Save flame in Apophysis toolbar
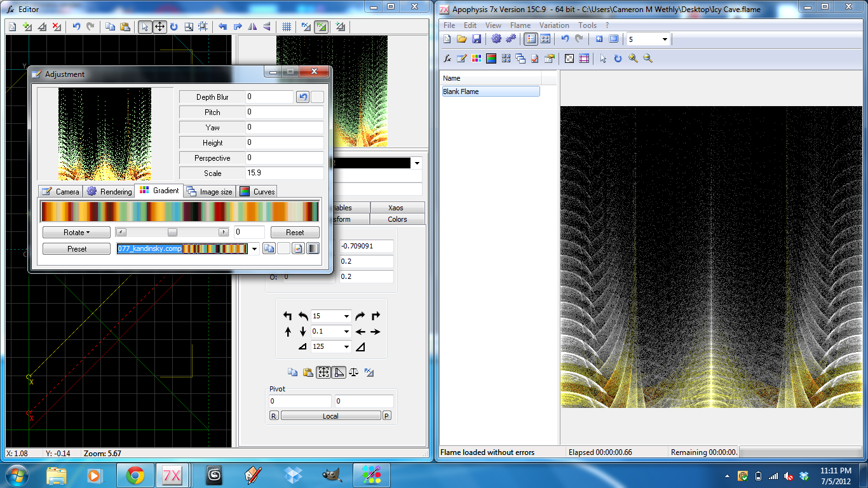 477,39
